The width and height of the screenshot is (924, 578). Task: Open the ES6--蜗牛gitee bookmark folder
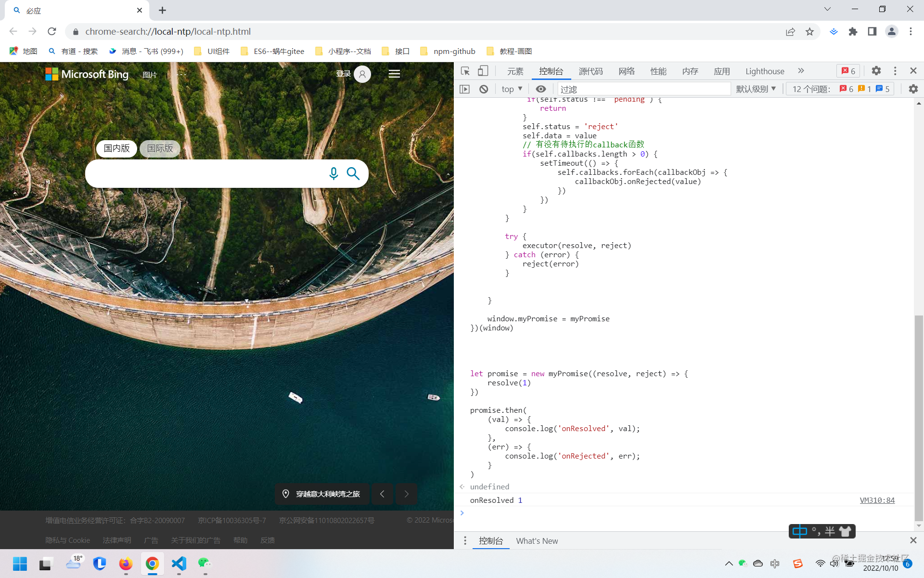coord(272,51)
